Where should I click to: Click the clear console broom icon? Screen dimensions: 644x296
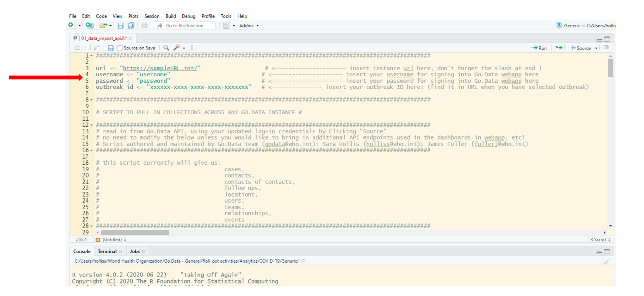pos(607,261)
